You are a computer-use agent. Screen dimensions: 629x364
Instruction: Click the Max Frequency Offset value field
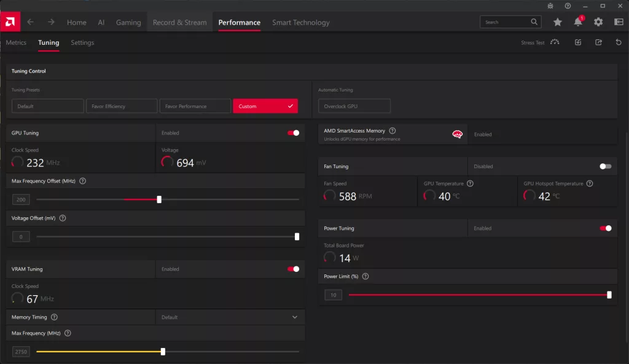coord(21,199)
